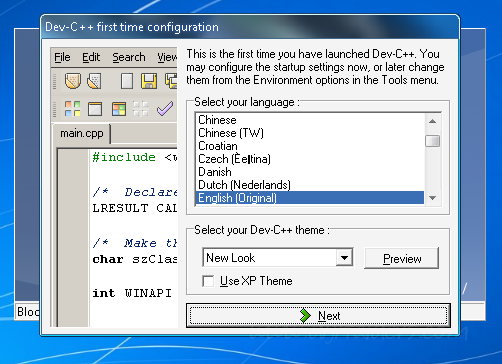The width and height of the screenshot is (502, 364).
Task: Click the four colored squares Compile icon
Action: tap(73, 109)
